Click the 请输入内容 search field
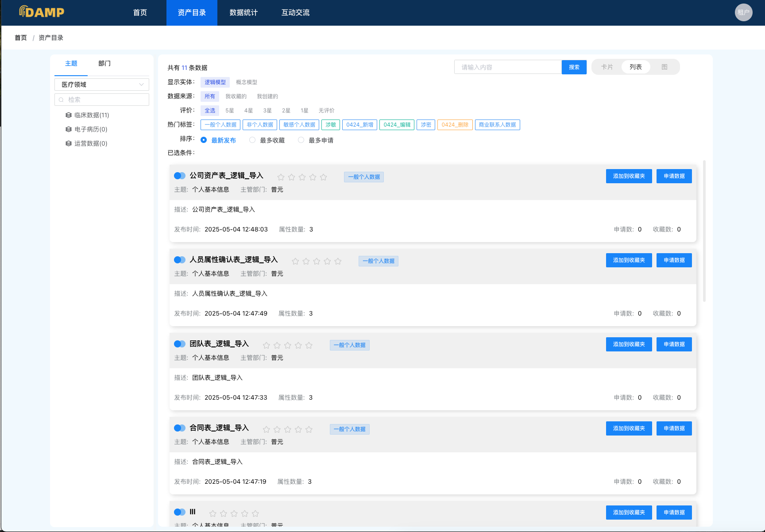765x532 pixels. (507, 67)
